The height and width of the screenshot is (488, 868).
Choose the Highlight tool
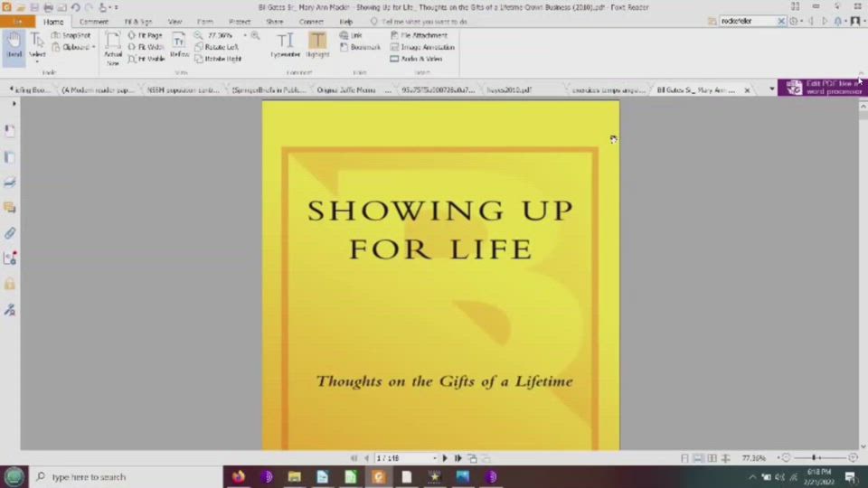click(x=317, y=43)
